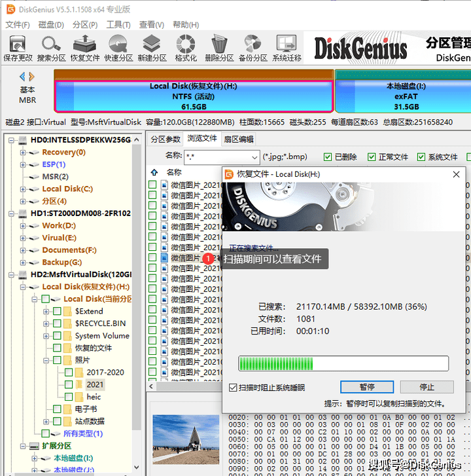Click the $RECYCLE.BIN folder icon
Image resolution: width=471 pixels, height=476 pixels.
click(x=67, y=323)
